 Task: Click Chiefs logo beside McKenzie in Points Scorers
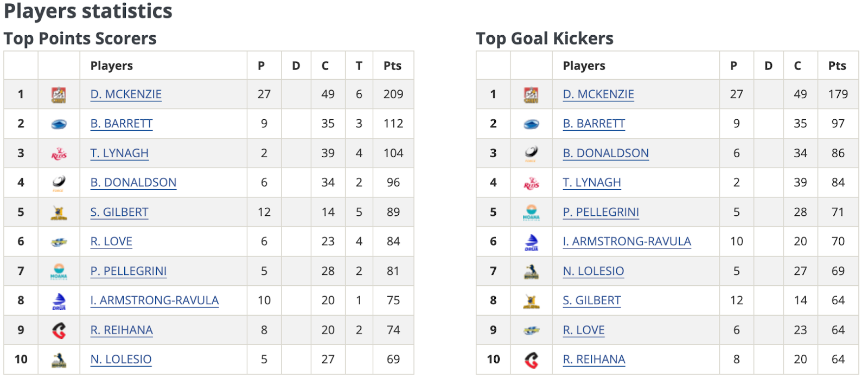(x=59, y=95)
